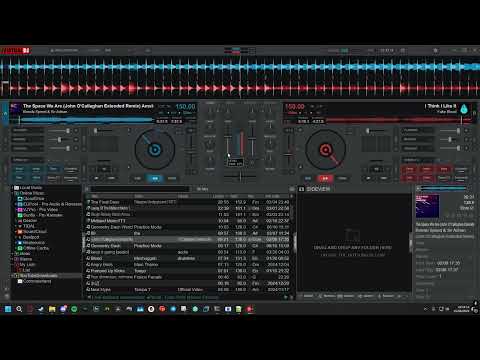Open the pad mode dropdown on left deck

click(x=28, y=160)
